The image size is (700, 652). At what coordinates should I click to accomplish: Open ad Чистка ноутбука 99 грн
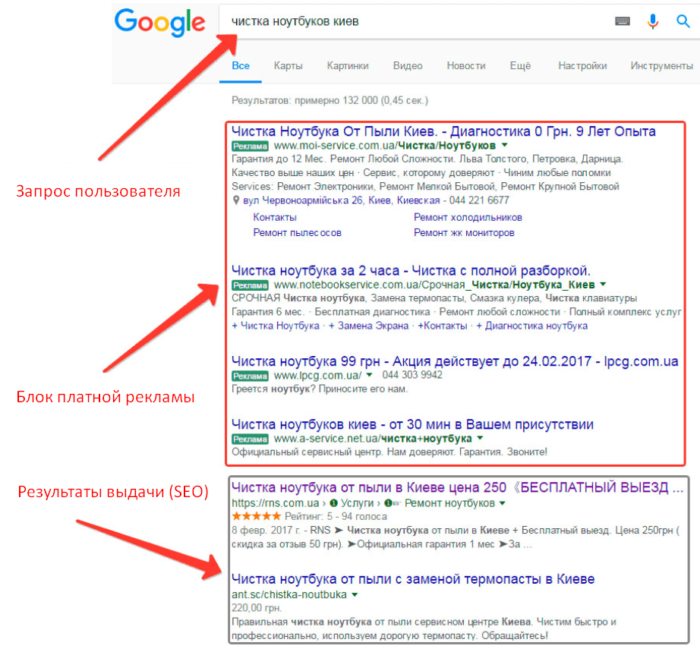pos(454,361)
